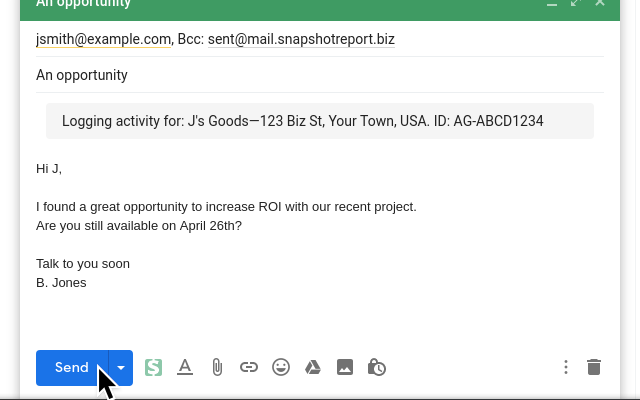Open text formatting options icon
640x400 pixels.
[x=185, y=367]
